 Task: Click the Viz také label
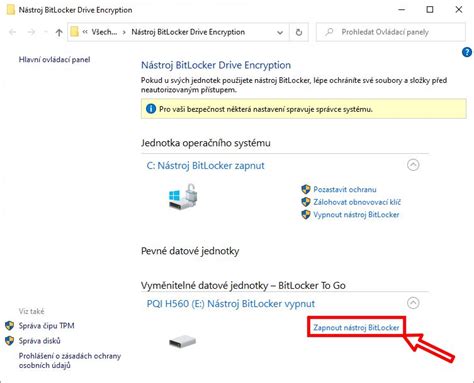(31, 311)
